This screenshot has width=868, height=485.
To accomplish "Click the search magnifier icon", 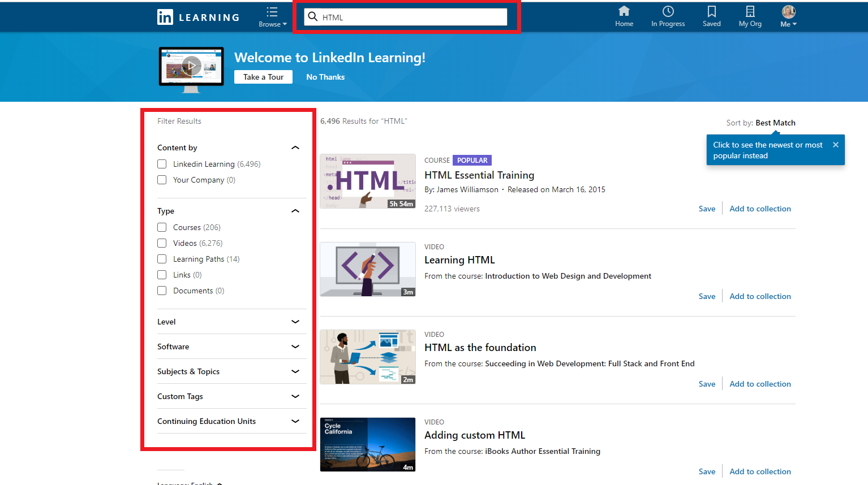I will click(x=313, y=16).
